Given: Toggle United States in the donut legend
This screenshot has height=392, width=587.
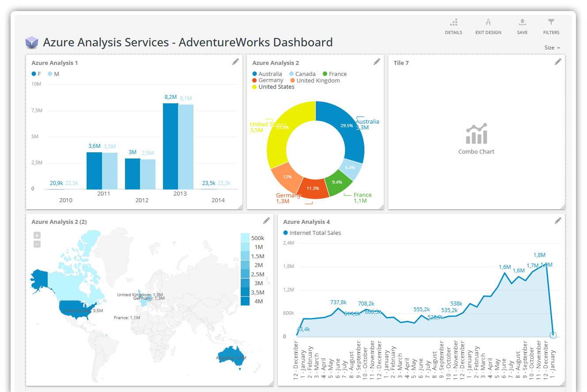Looking at the screenshot, I should tap(273, 87).
